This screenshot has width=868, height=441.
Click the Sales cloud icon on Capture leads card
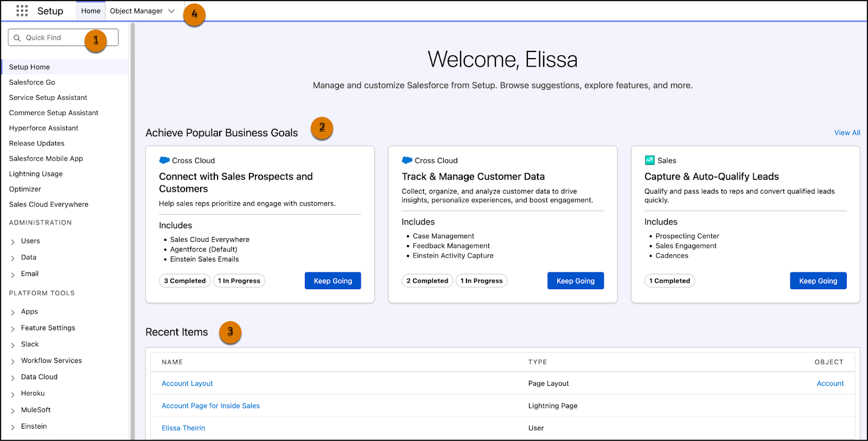pyautogui.click(x=649, y=161)
